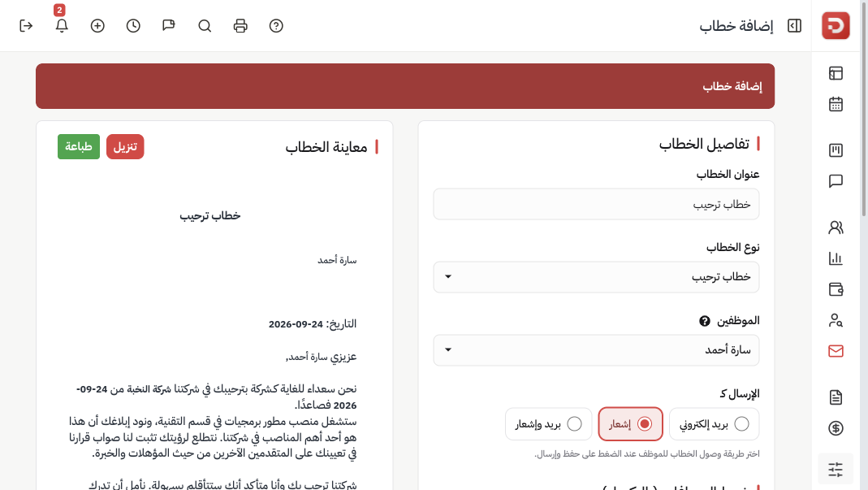This screenshot has width=868, height=490.
Task: Open الموظفين dropdown showing سارة أحمد
Action: click(x=596, y=350)
